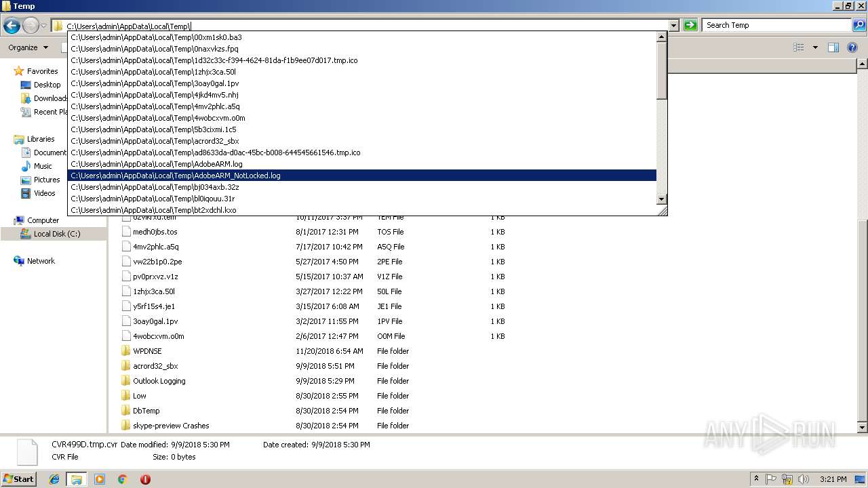Click the Search Temp input field
Viewport: 868px width, 488px height.
coord(776,25)
